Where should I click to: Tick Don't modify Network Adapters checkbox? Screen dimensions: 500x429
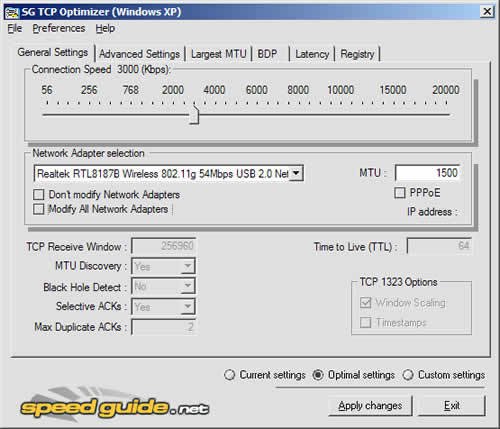pyautogui.click(x=39, y=195)
